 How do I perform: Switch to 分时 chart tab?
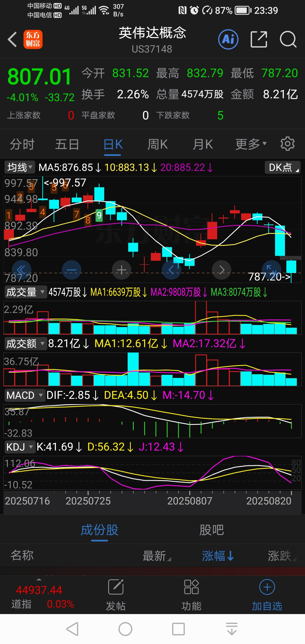point(22,144)
